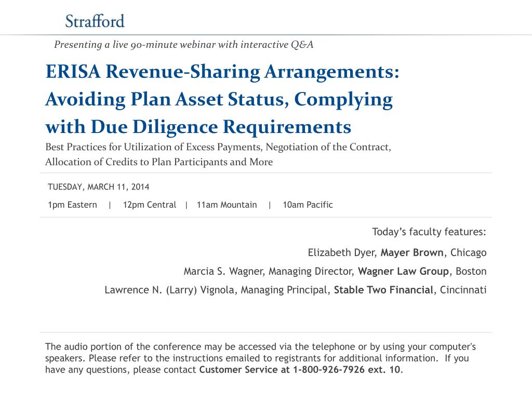The image size is (532, 399).
Task: Click the firm name 'Stable Two Financial'
Action: pyautogui.click(x=383, y=290)
